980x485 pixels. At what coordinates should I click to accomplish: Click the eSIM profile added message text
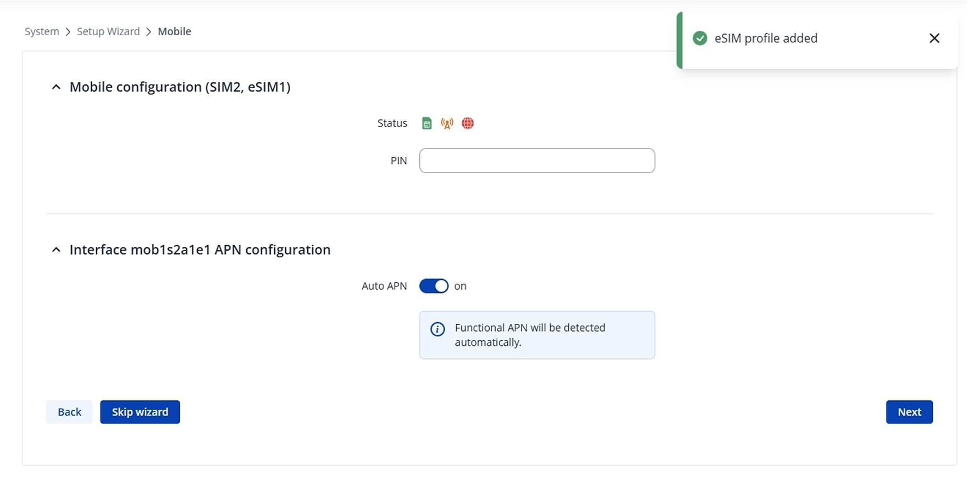click(x=766, y=38)
